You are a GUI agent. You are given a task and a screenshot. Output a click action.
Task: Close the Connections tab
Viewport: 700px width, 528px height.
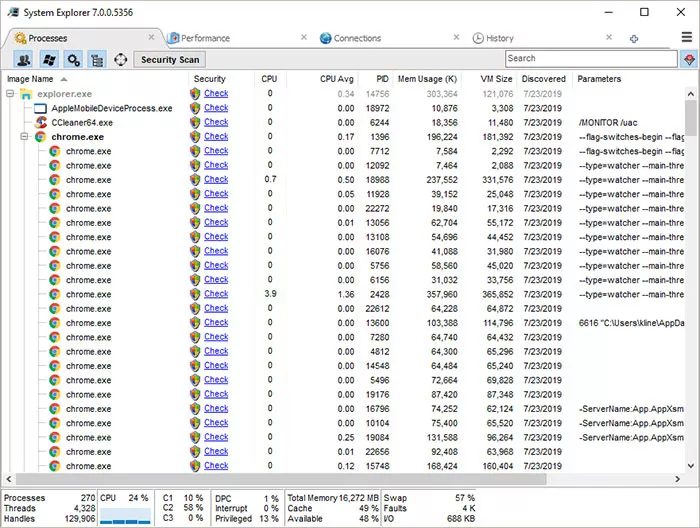tap(456, 37)
